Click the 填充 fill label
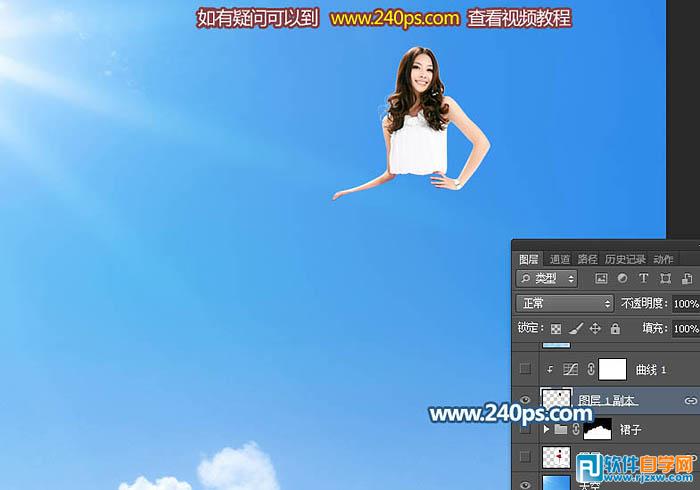This screenshot has height=490, width=700. coord(654,328)
